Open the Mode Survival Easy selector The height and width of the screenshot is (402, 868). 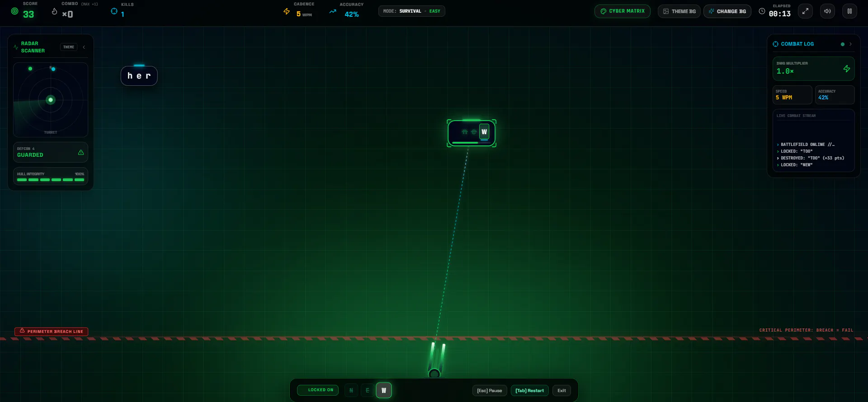(412, 11)
